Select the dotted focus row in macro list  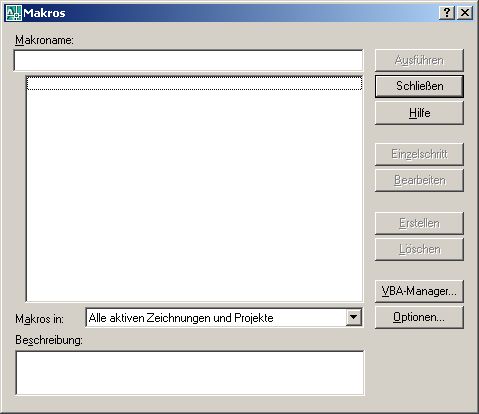pos(194,83)
